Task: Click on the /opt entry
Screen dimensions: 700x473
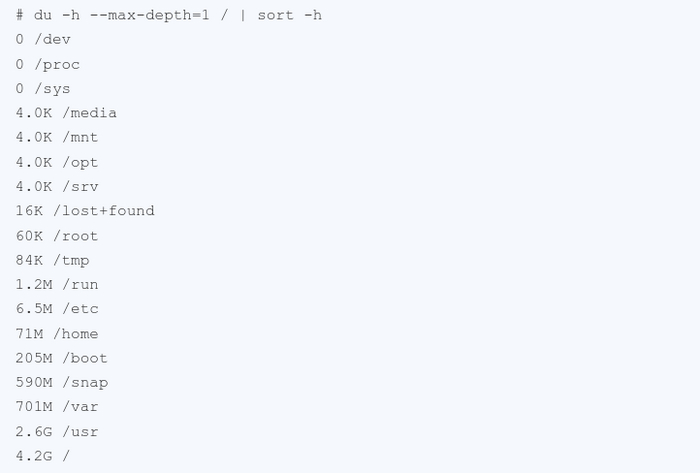Action: [x=57, y=163]
